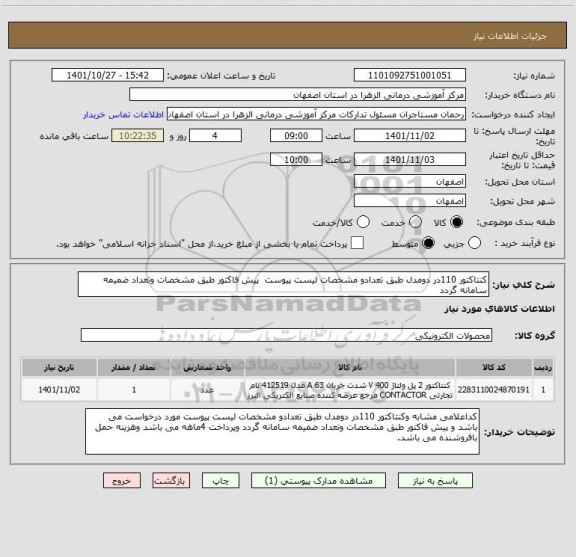Click the remaining days field showing 4
Image resolution: width=576 pixels, height=557 pixels.
point(215,136)
